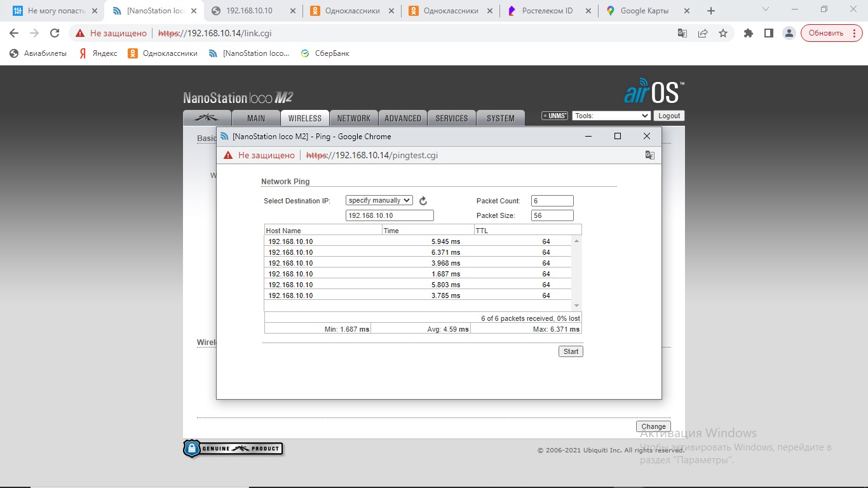Open the СберБанк bookmark
This screenshot has width=868, height=488.
pyautogui.click(x=325, y=53)
